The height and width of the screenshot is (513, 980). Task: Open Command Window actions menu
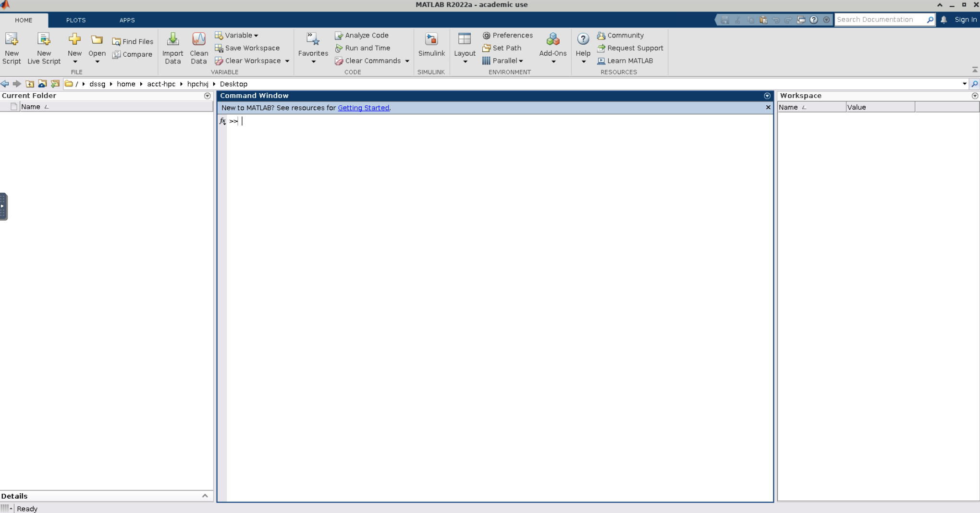pos(767,96)
